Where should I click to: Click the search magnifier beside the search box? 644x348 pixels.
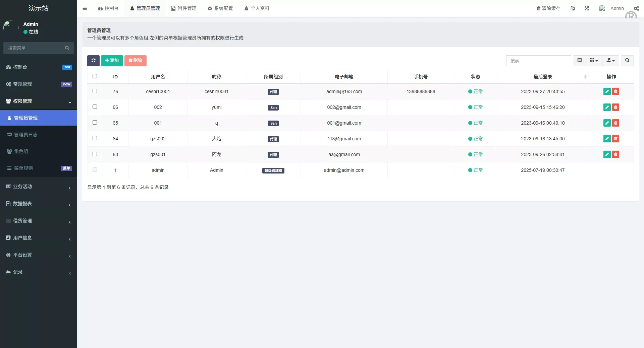[x=627, y=61]
